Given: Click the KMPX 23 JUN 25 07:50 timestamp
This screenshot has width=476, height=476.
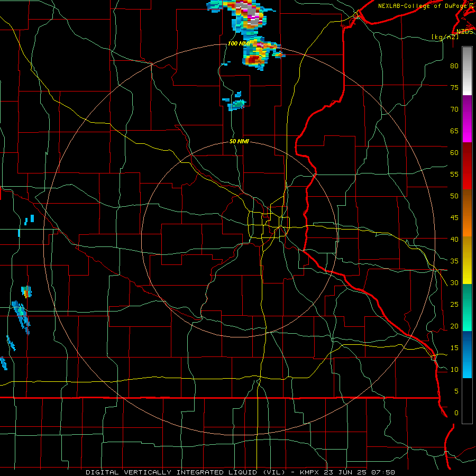Looking at the screenshot, I should 347,472.
